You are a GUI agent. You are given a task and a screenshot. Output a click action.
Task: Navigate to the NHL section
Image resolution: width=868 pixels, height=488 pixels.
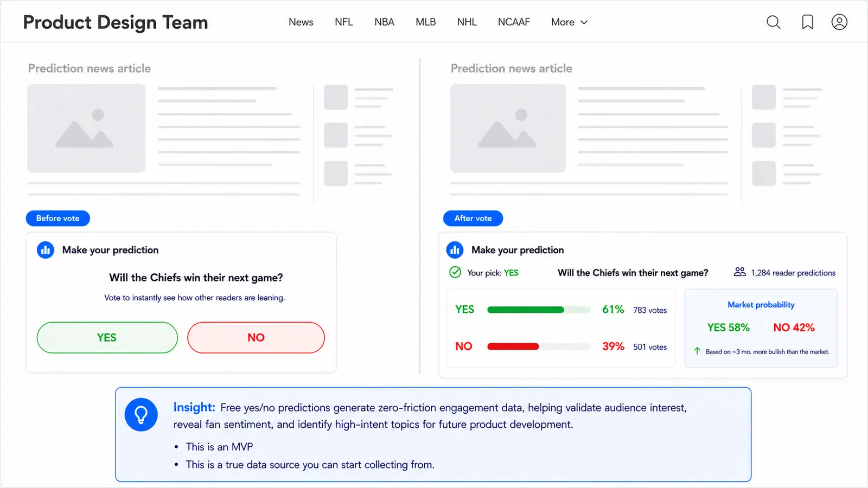tap(467, 22)
